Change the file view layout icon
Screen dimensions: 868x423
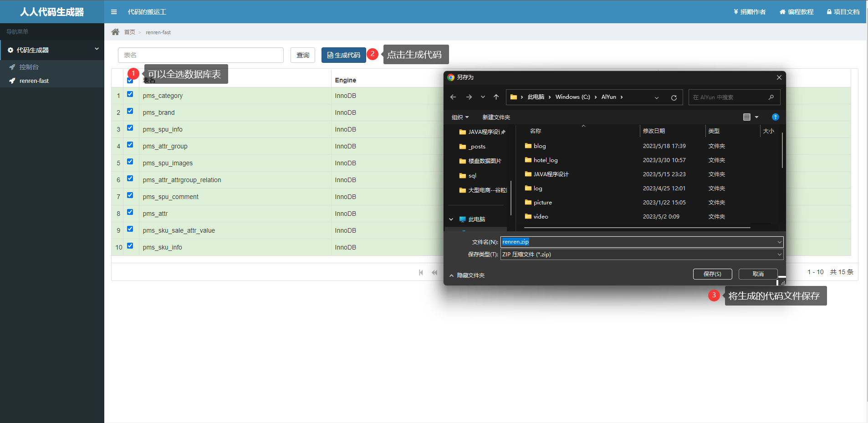click(747, 117)
